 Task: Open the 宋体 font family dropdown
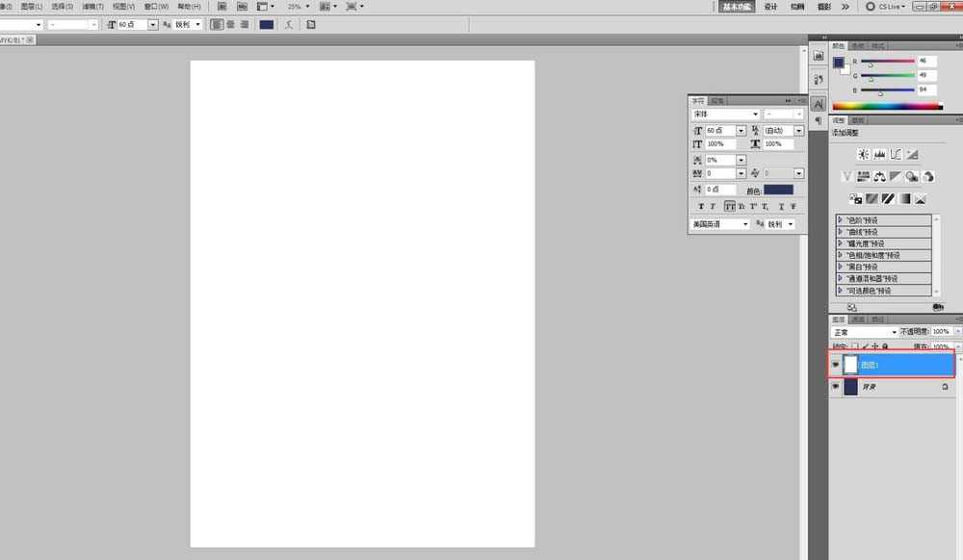pyautogui.click(x=726, y=115)
